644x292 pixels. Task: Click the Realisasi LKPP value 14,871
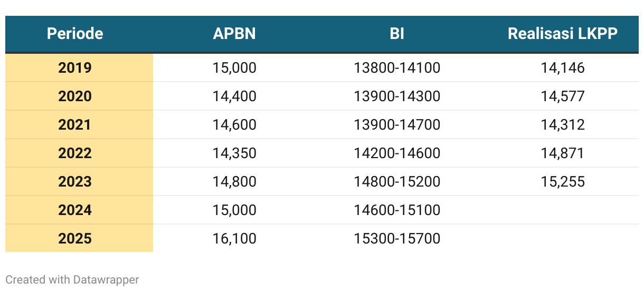click(x=563, y=153)
